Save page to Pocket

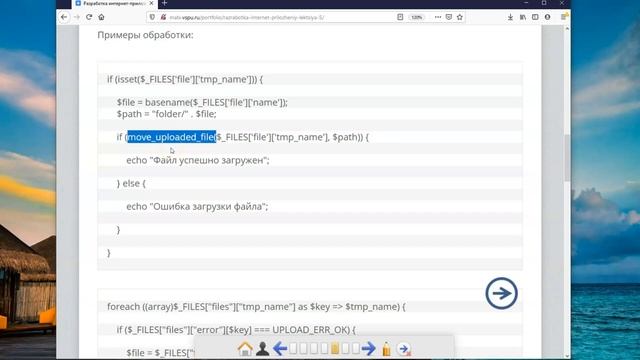(449, 17)
